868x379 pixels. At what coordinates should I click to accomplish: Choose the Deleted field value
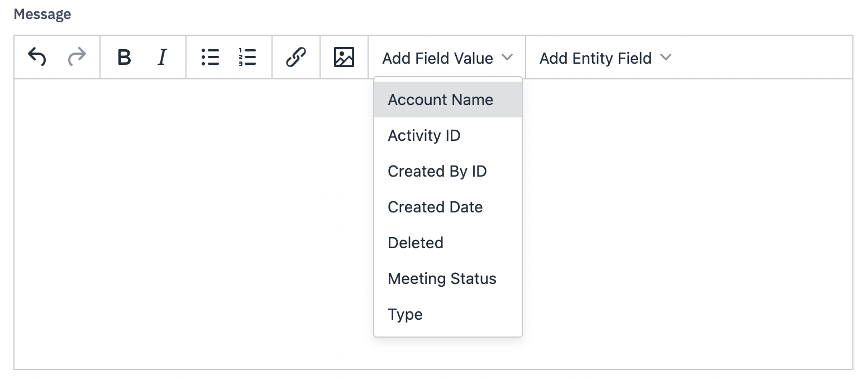(416, 243)
